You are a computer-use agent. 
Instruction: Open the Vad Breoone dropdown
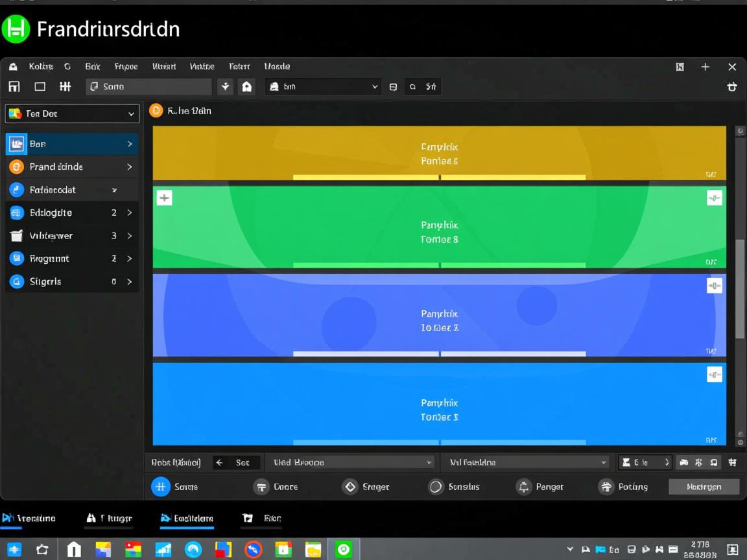point(350,462)
